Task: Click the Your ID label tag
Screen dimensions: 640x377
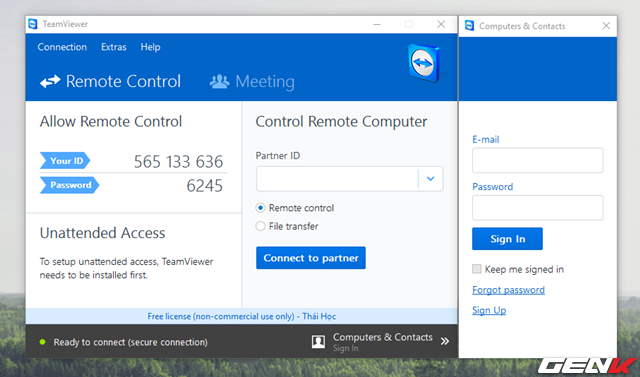Action: 65,161
